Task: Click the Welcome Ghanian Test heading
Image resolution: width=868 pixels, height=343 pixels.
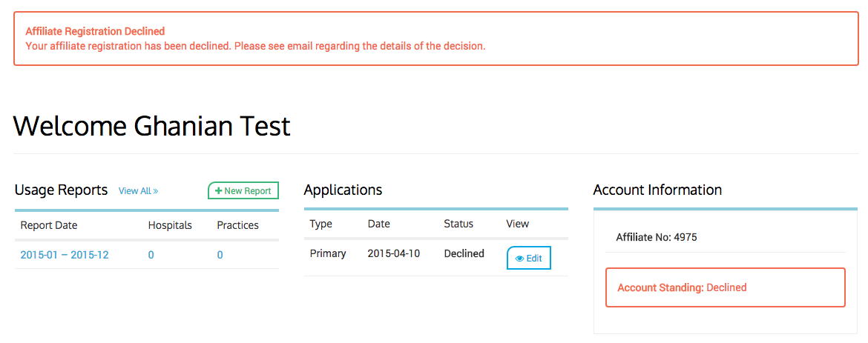Action: 151,126
